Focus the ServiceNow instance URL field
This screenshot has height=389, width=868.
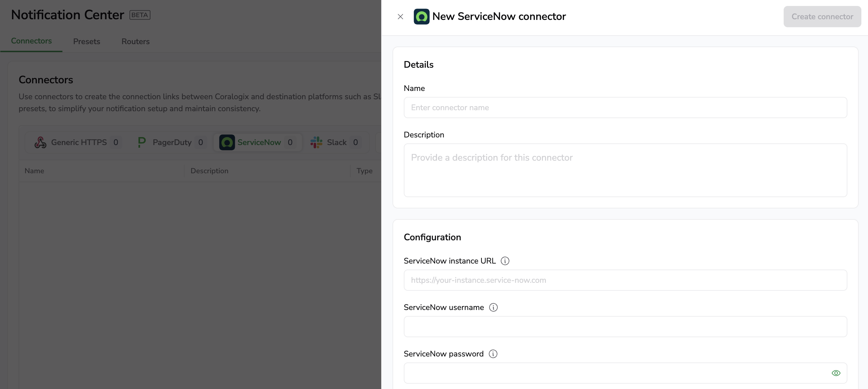(x=625, y=280)
